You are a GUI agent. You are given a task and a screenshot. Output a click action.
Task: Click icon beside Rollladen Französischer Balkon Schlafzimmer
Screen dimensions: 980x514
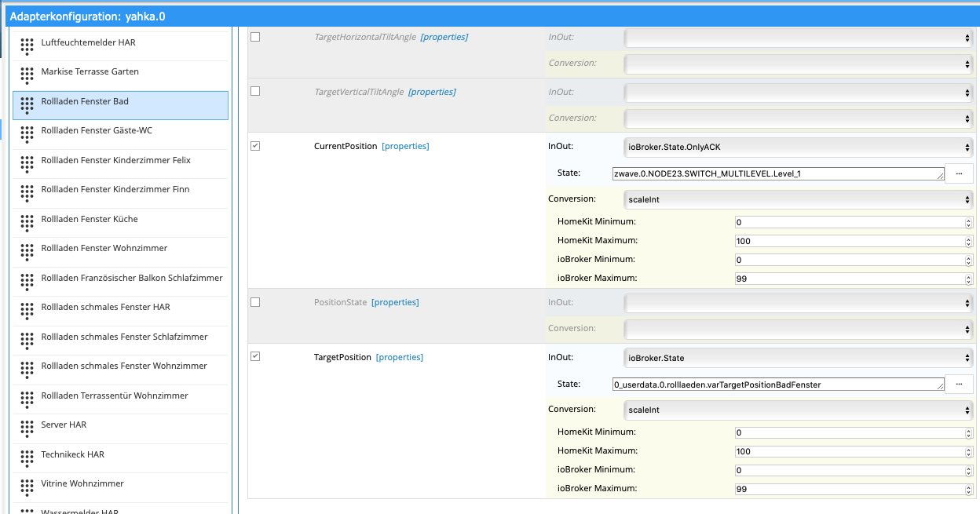click(x=27, y=282)
